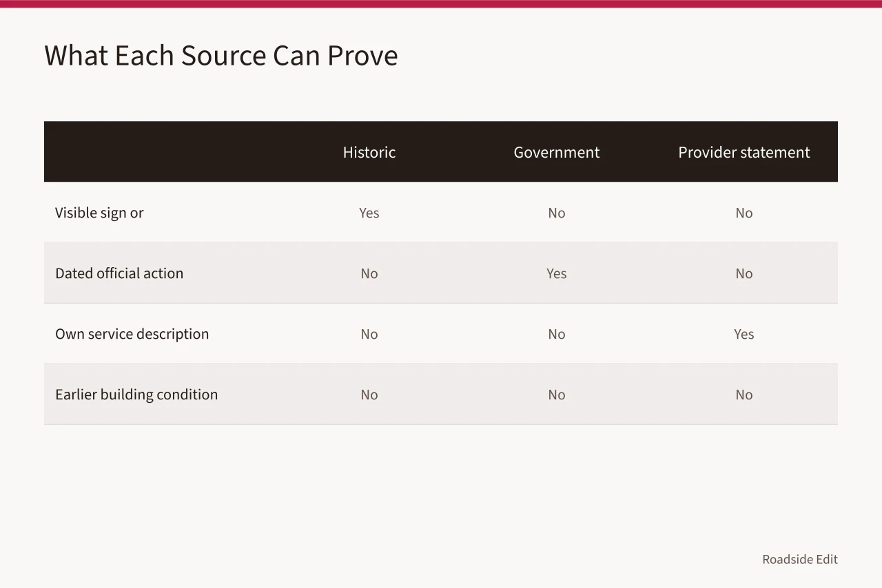Click Provider statement's No in 'Dated official action' row
882x588 pixels.
coord(744,273)
